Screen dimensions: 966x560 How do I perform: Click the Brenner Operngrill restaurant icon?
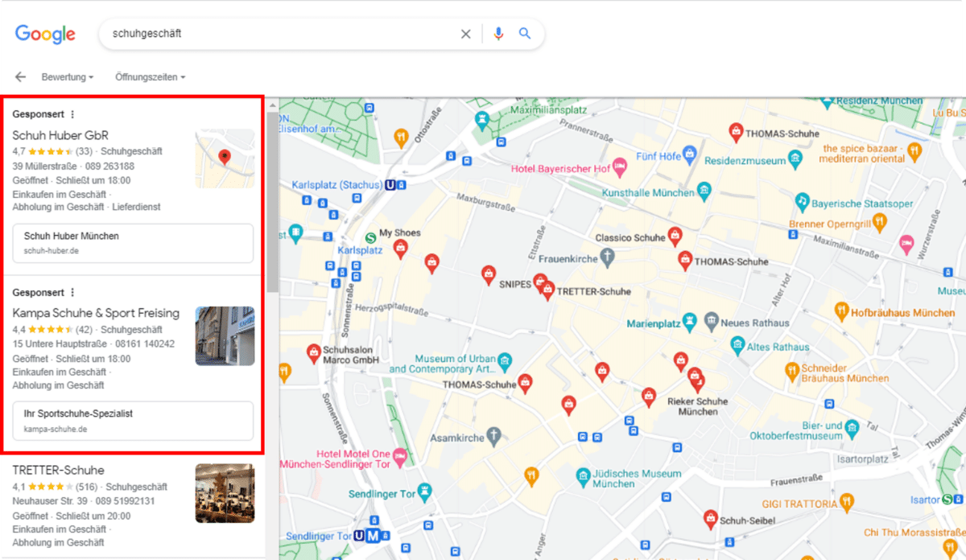(880, 222)
